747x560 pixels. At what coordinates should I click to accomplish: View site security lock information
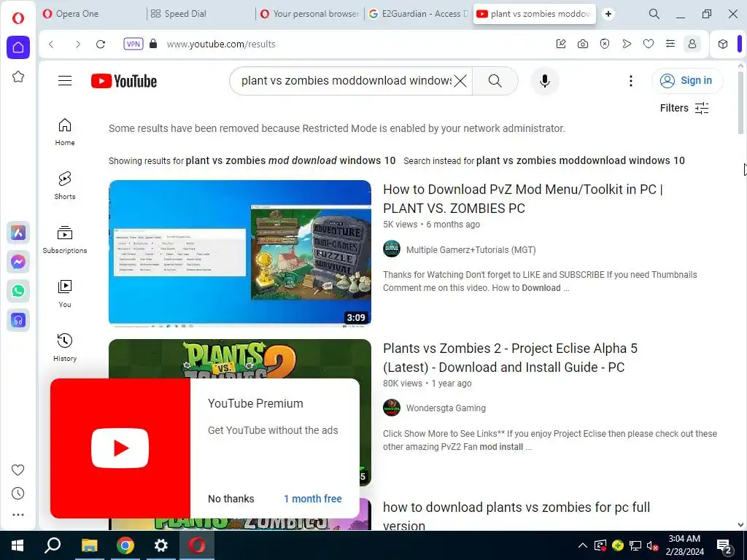click(x=153, y=44)
